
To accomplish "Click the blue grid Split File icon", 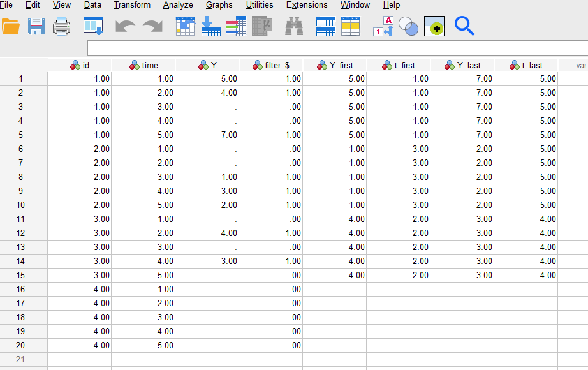I will (325, 26).
